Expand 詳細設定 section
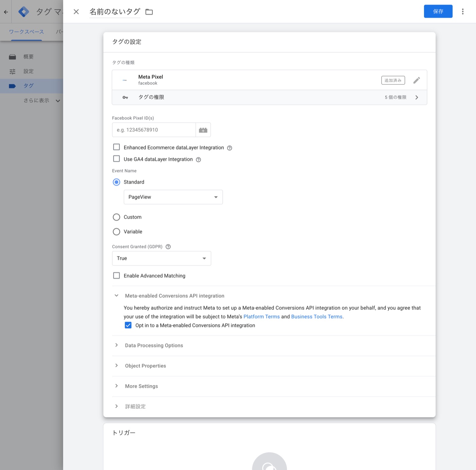The width and height of the screenshot is (476, 470). 117,406
